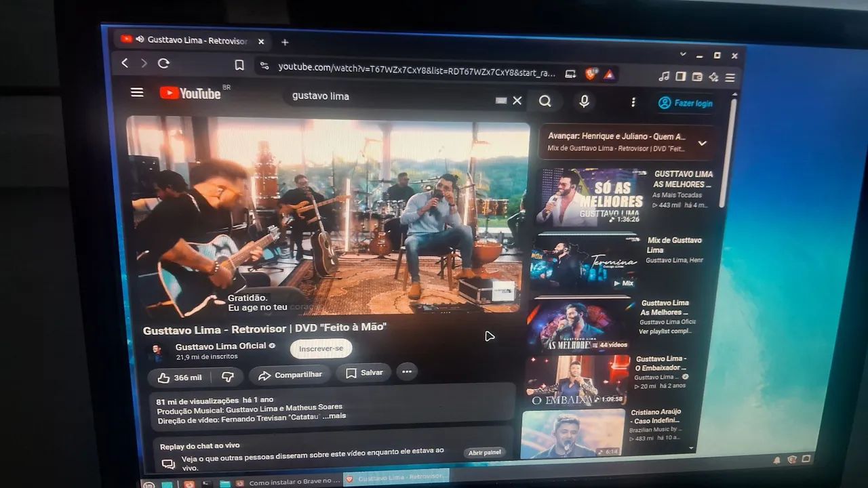Screen dimensions: 868x488
Task: Open the Abrir painel chat replay button
Action: coord(484,453)
